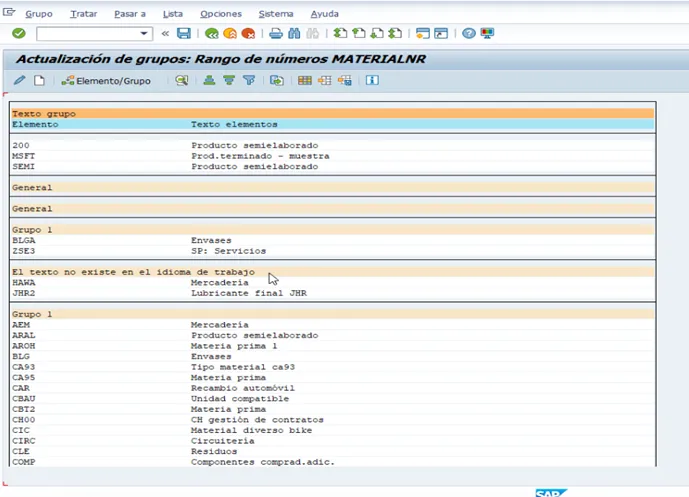
Task: Select element row 'MSFT'
Action: coord(333,156)
